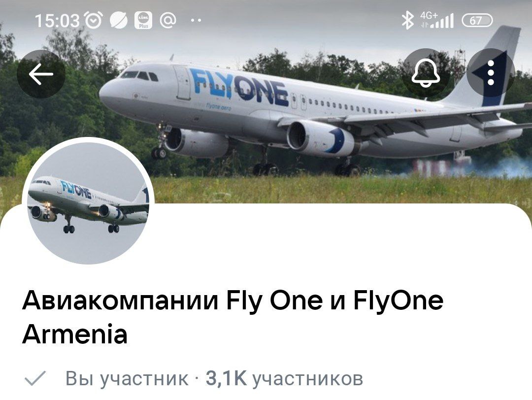532x400 pixels.
Task: Tap the battery 67 indicator
Action: coord(477,21)
